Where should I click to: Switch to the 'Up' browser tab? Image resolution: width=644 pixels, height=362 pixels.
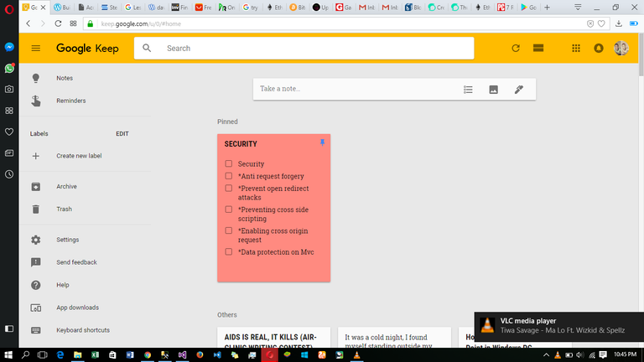(320, 8)
